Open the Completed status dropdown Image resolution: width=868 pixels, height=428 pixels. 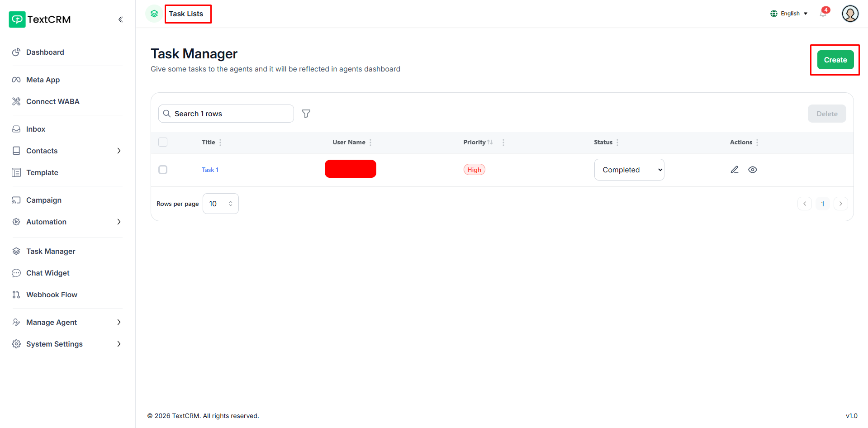click(x=629, y=170)
